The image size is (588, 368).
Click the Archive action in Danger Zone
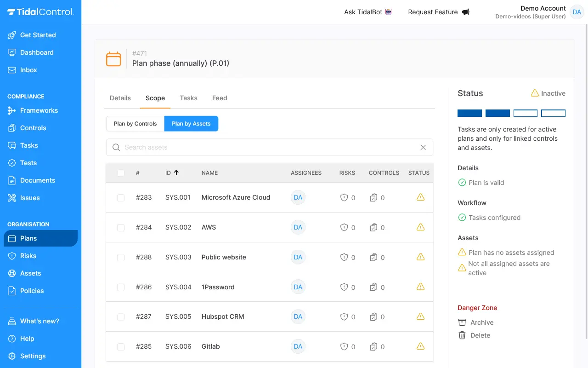476,322
